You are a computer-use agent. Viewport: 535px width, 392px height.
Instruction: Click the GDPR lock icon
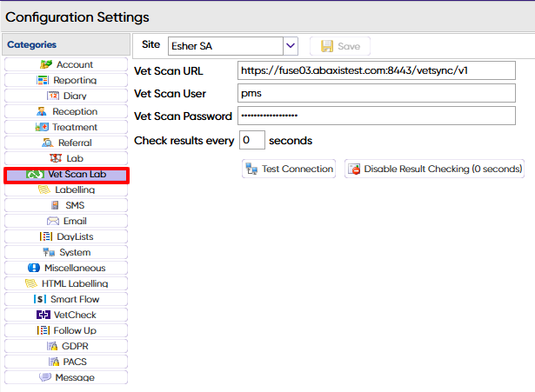pos(52,346)
